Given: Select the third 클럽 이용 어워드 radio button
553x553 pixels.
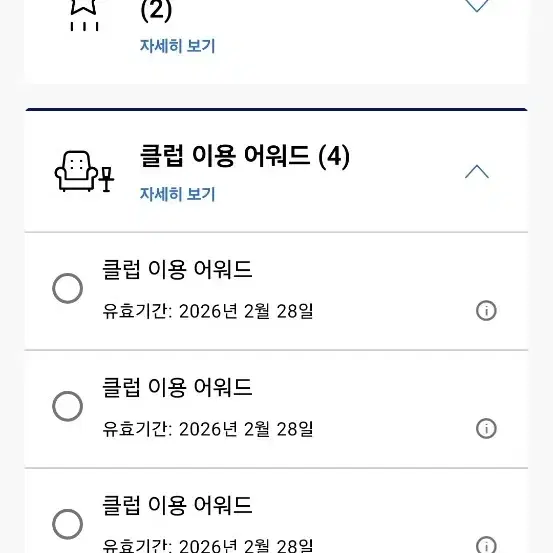Looking at the screenshot, I should pos(67,524).
